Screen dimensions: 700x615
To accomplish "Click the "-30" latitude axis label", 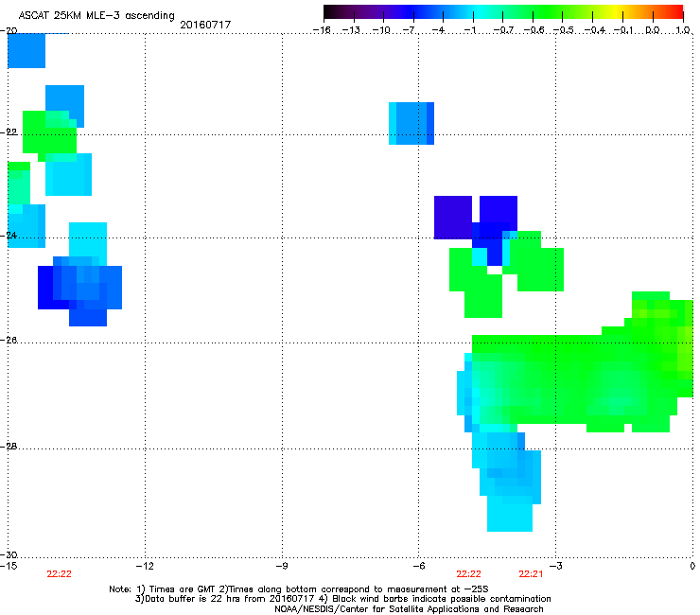I will click(9, 555).
